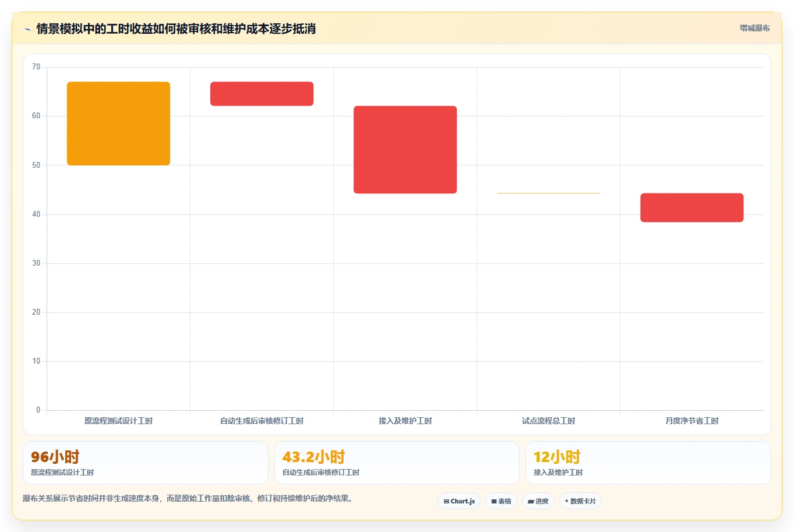The image size is (794, 532).
Task: Click the lightning icon beside the title
Action: click(x=27, y=29)
